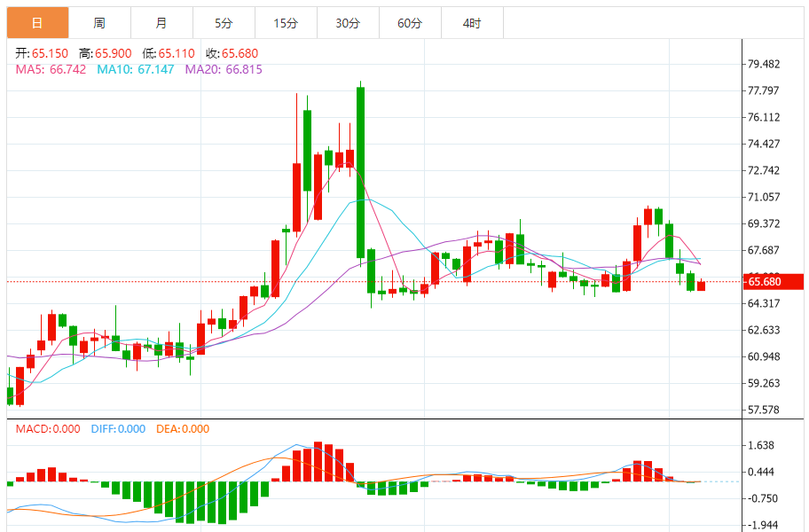
Task: Click the MA5 value 66.742
Action: [x=67, y=69]
